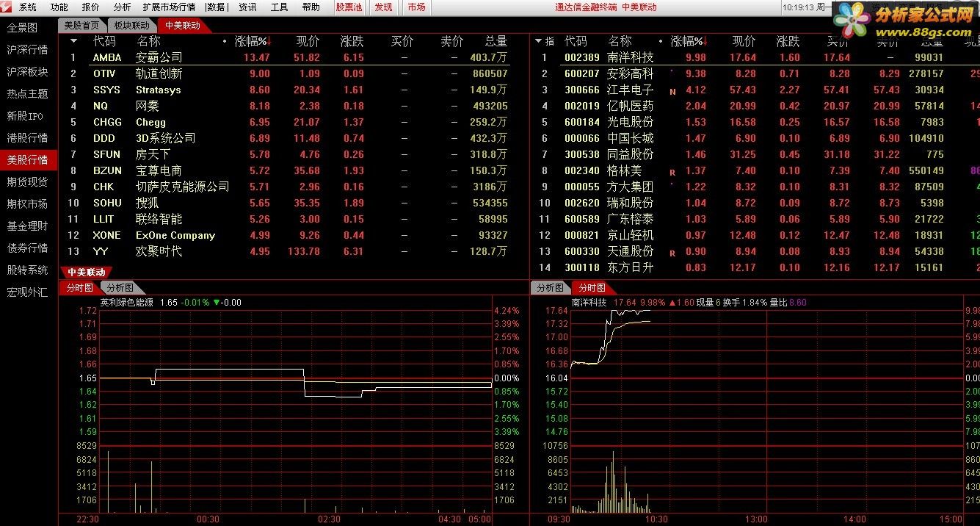The image size is (980, 526).
Task: Sort US stocks by 涨幅% column header
Action: [x=253, y=42]
